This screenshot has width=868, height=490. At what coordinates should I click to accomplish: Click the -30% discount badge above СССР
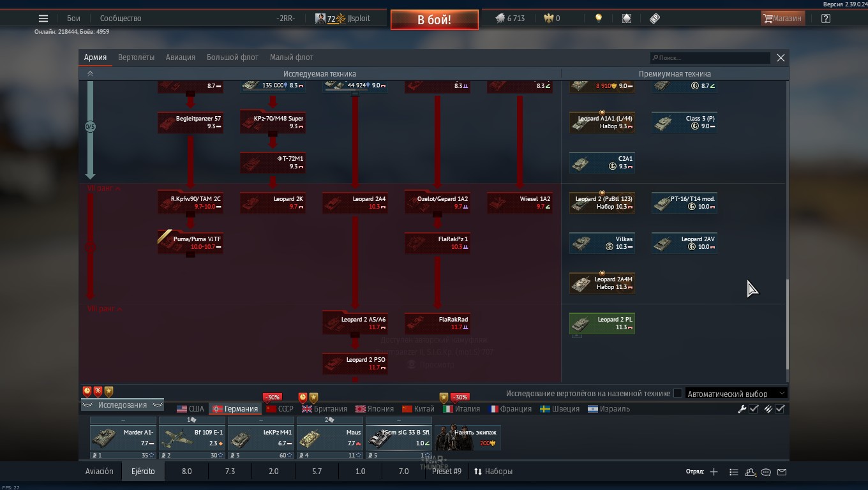[x=273, y=397]
